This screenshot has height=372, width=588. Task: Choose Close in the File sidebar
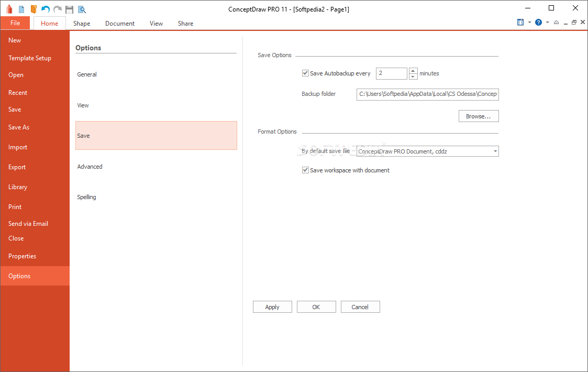[x=35, y=238]
